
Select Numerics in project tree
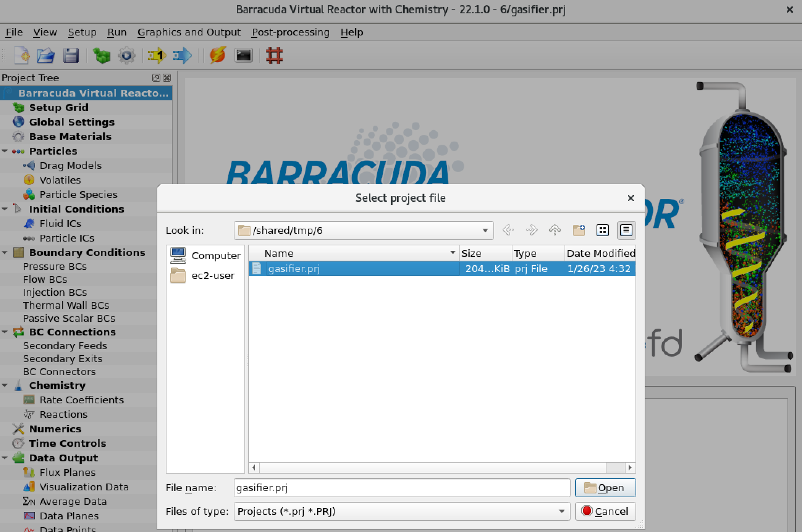click(x=55, y=429)
